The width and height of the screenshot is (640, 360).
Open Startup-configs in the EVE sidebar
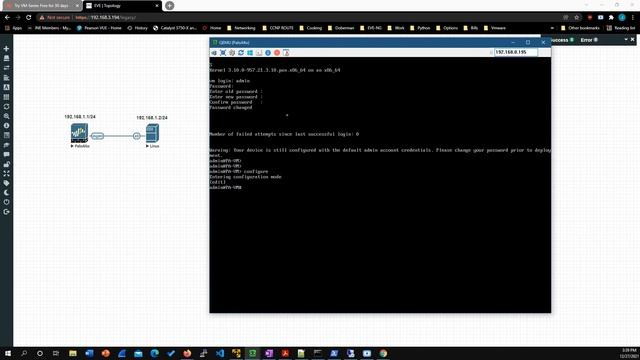(6, 78)
